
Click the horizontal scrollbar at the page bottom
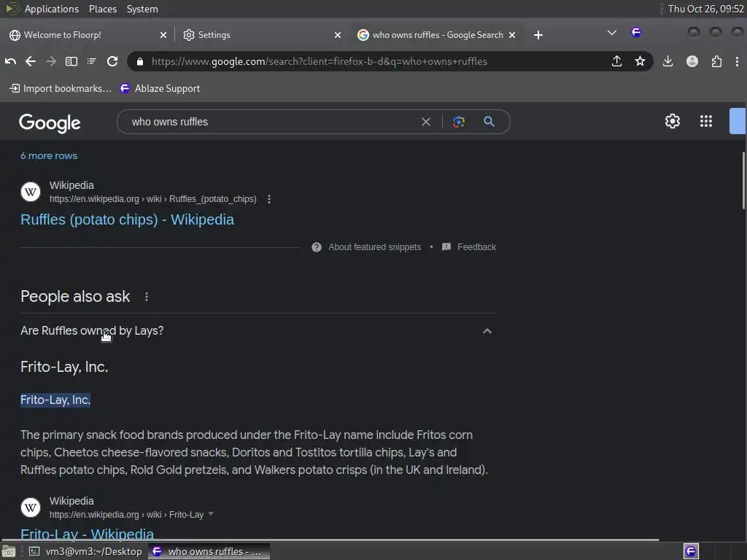click(x=330, y=540)
